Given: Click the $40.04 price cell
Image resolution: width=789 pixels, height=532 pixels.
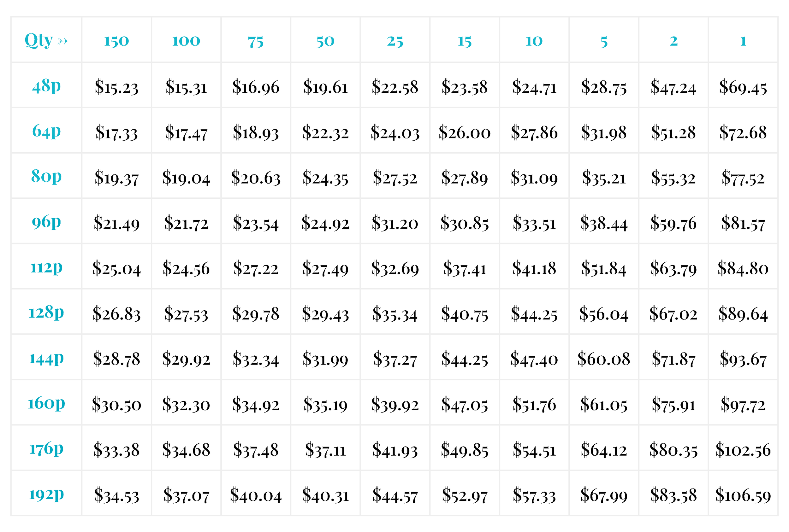Looking at the screenshot, I should [256, 493].
